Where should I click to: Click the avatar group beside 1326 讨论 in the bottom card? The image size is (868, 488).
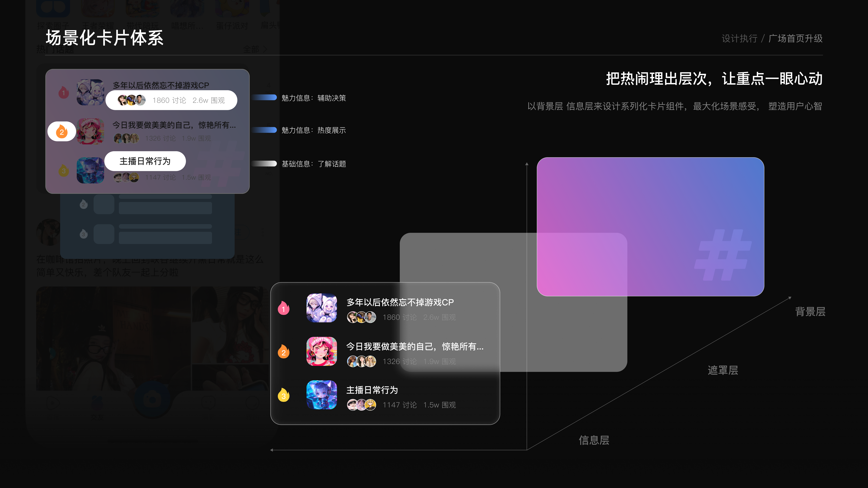click(361, 361)
